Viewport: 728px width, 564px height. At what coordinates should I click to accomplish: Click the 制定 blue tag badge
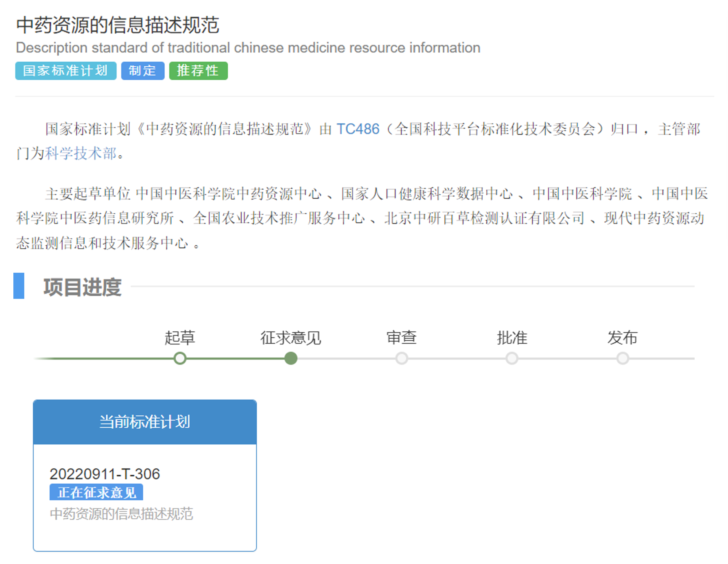(x=143, y=70)
